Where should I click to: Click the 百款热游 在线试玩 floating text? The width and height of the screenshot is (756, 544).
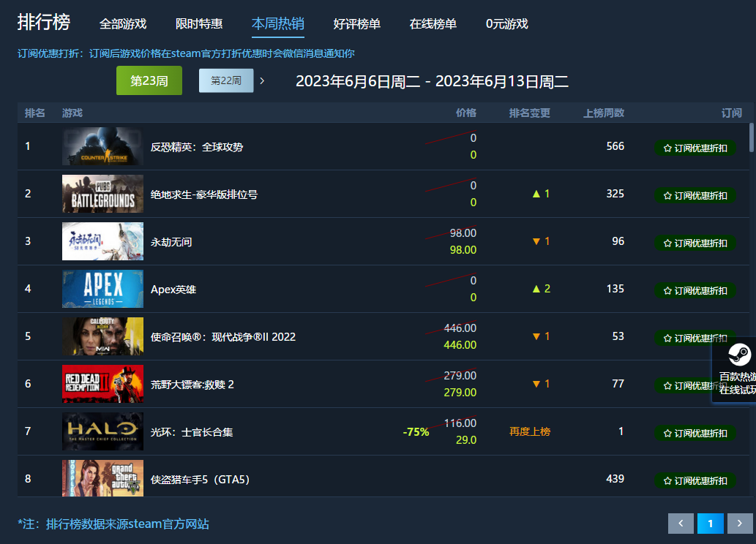(737, 383)
